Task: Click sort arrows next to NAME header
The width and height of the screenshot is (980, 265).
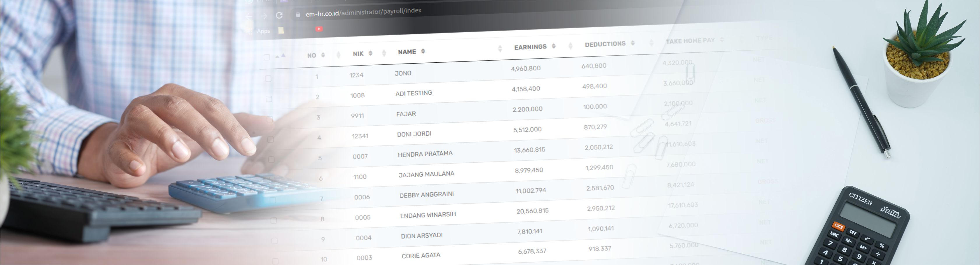Action: click(423, 51)
